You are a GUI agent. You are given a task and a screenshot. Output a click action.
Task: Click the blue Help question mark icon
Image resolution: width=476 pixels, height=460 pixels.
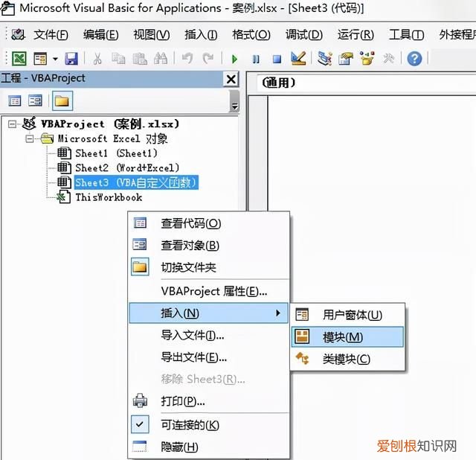point(414,59)
